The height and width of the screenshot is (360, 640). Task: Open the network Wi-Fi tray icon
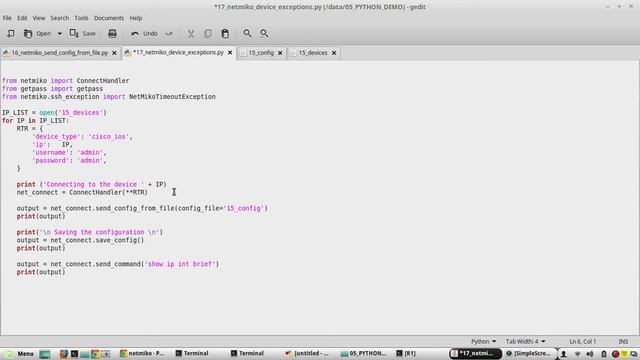click(577, 354)
